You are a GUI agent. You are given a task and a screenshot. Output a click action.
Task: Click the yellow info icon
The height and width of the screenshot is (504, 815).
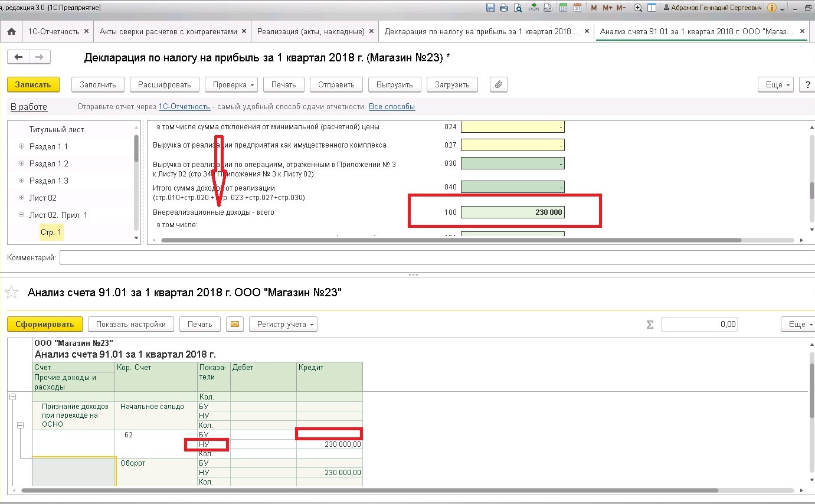(x=773, y=8)
